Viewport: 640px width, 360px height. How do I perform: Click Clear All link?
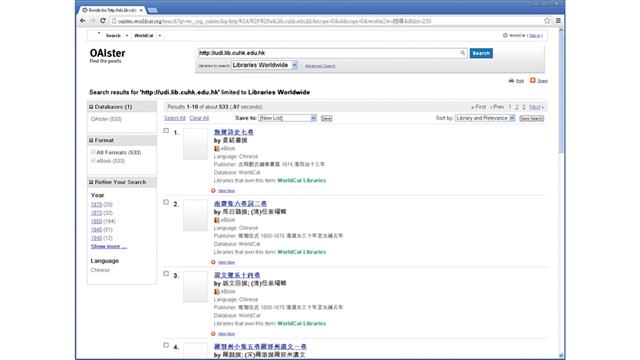(199, 118)
